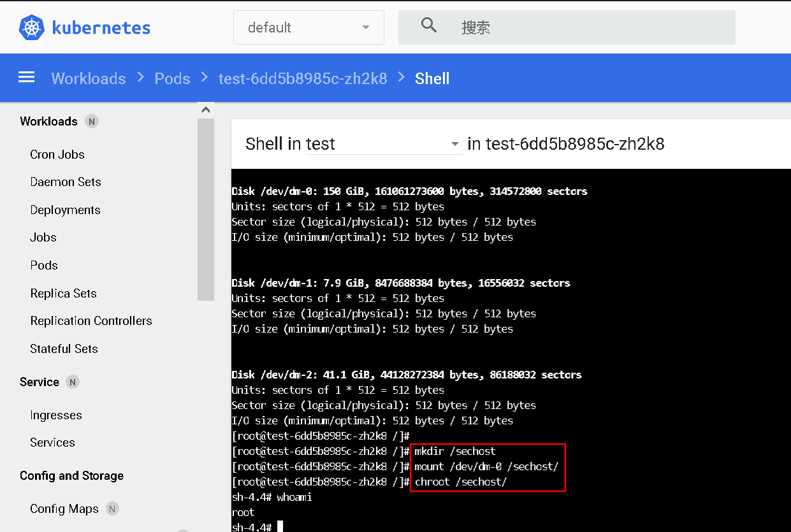Click the terminal cursor at last prompt
791x532 pixels.
point(280,527)
